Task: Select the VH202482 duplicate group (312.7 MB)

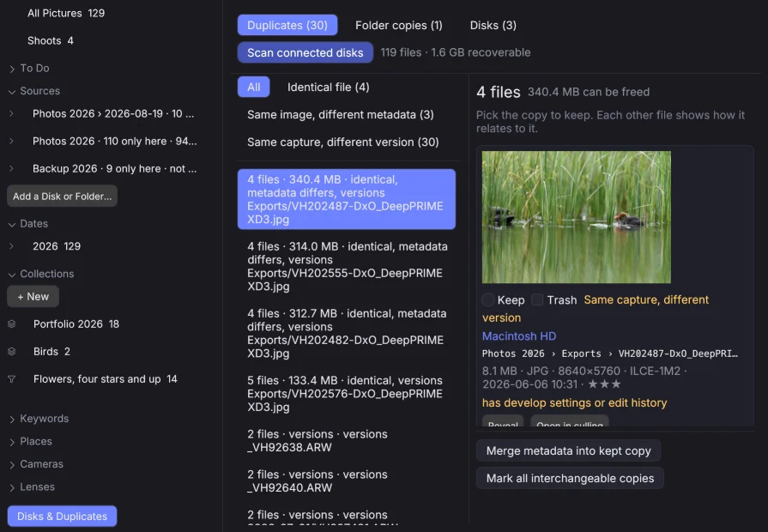Action: click(x=347, y=333)
